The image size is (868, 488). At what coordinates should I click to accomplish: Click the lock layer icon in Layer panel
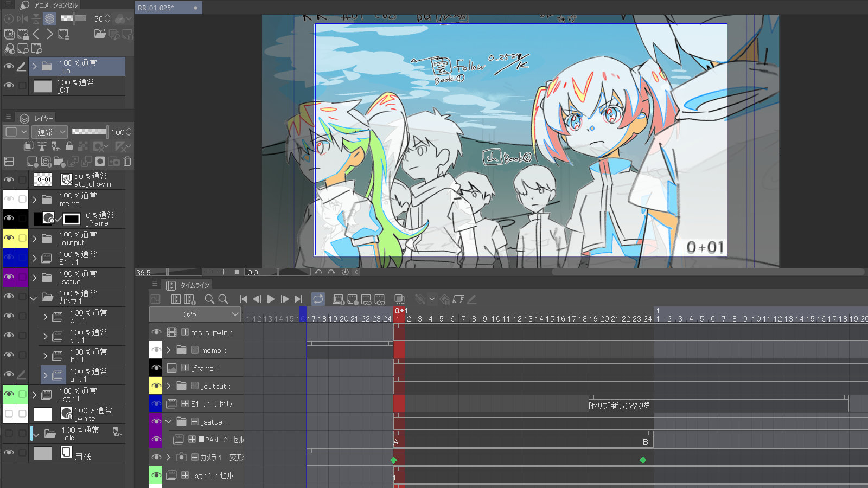69,146
